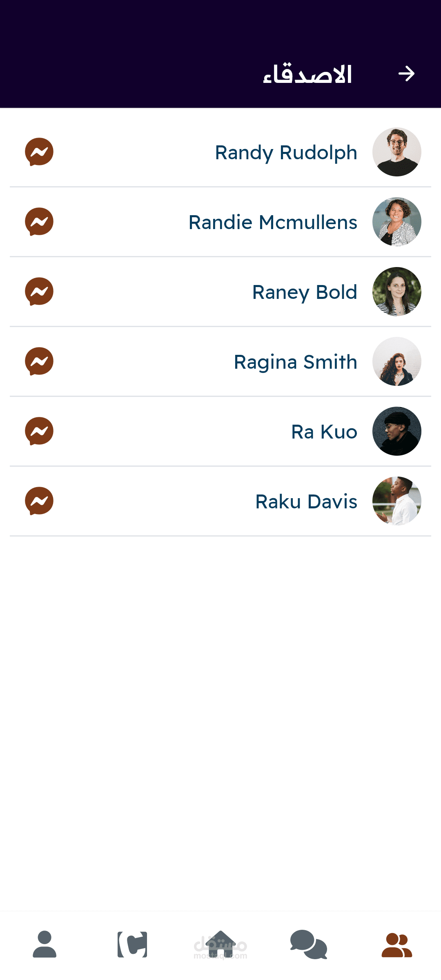Open Raku Davis's profile photo
The width and height of the screenshot is (441, 980).
tap(396, 501)
